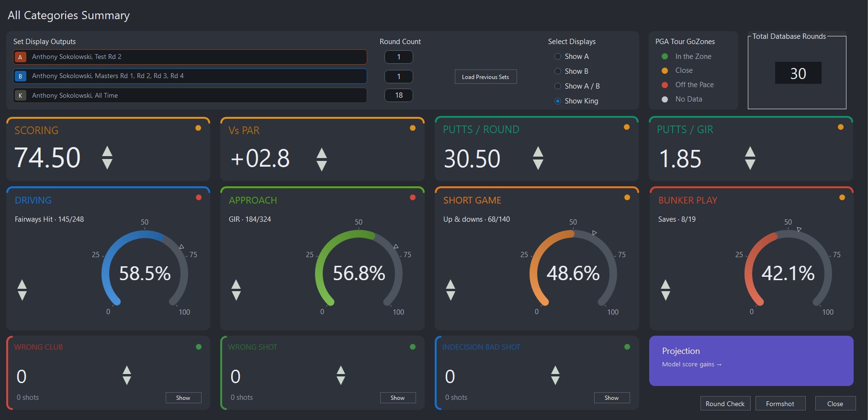Click the arrows next to PUTTS / ROUND 30.50
This screenshot has width=868, height=420.
tap(538, 158)
